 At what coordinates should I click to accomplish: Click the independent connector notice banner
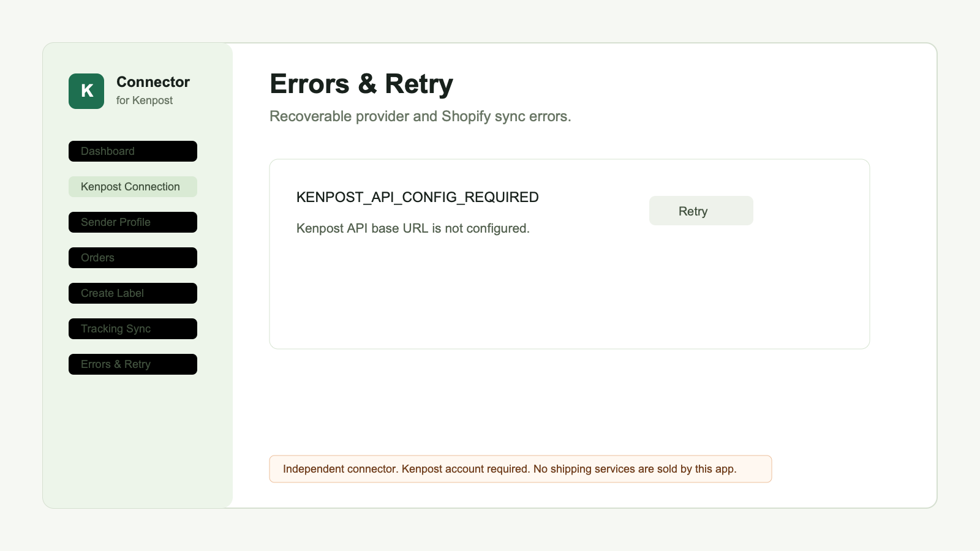[521, 469]
